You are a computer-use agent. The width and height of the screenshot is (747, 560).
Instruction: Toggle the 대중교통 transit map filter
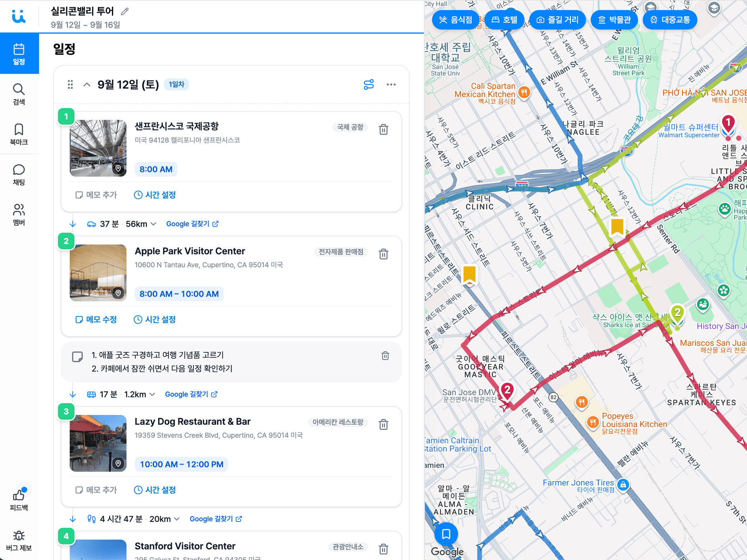670,20
